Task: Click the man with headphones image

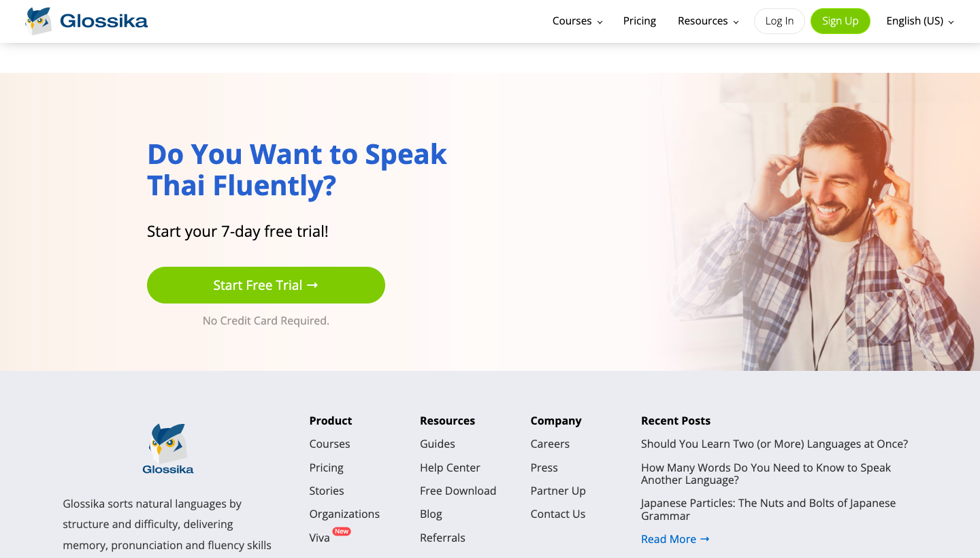Action: click(x=817, y=225)
